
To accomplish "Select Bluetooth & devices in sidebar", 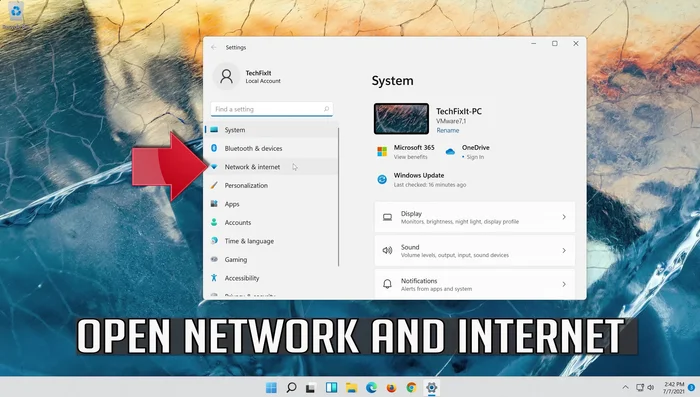I will (x=271, y=148).
